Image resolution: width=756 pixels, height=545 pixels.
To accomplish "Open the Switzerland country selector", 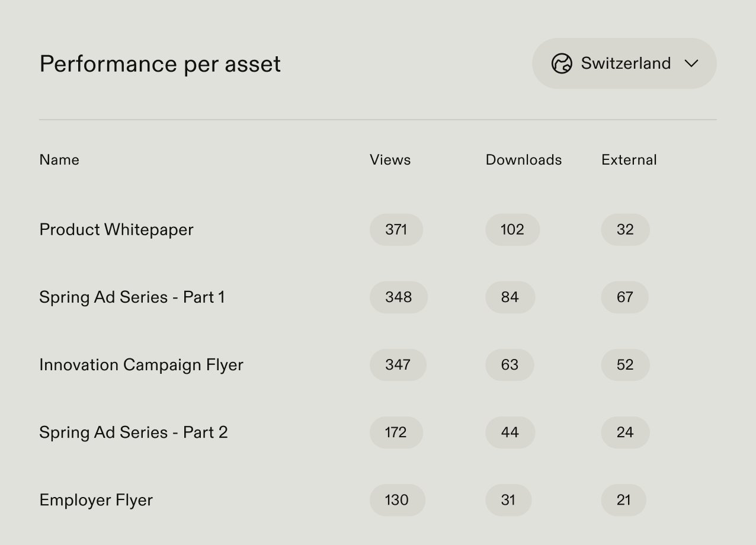I will click(625, 63).
